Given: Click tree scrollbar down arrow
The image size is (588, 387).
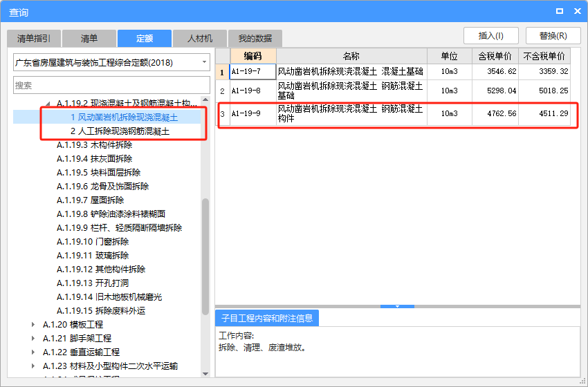Looking at the screenshot, I should 205,373.
